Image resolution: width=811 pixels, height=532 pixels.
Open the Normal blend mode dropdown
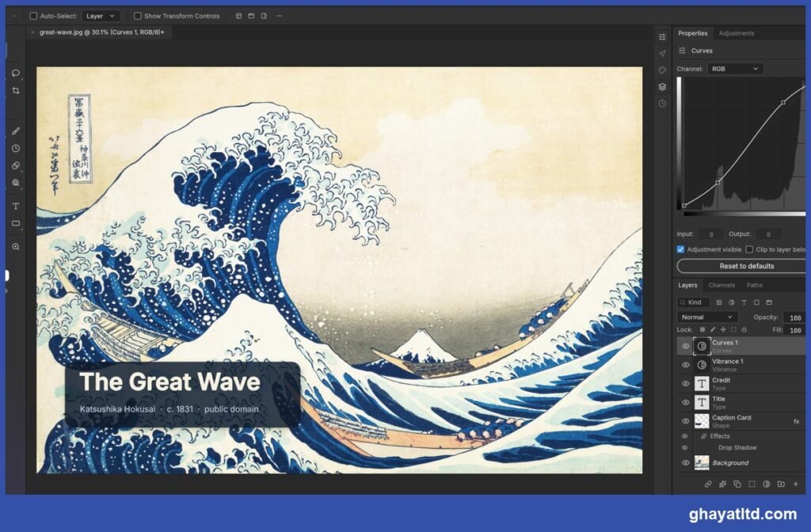tap(707, 317)
